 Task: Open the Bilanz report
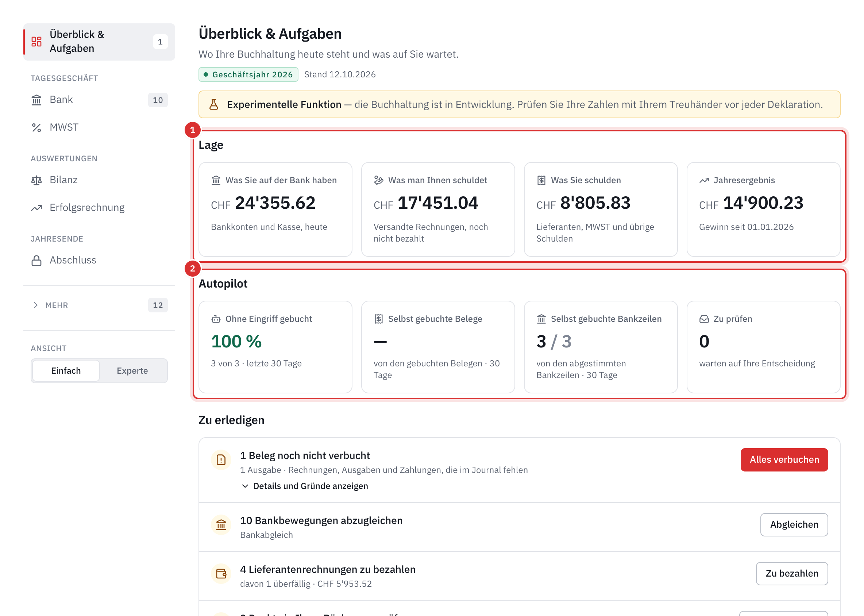tap(99, 180)
